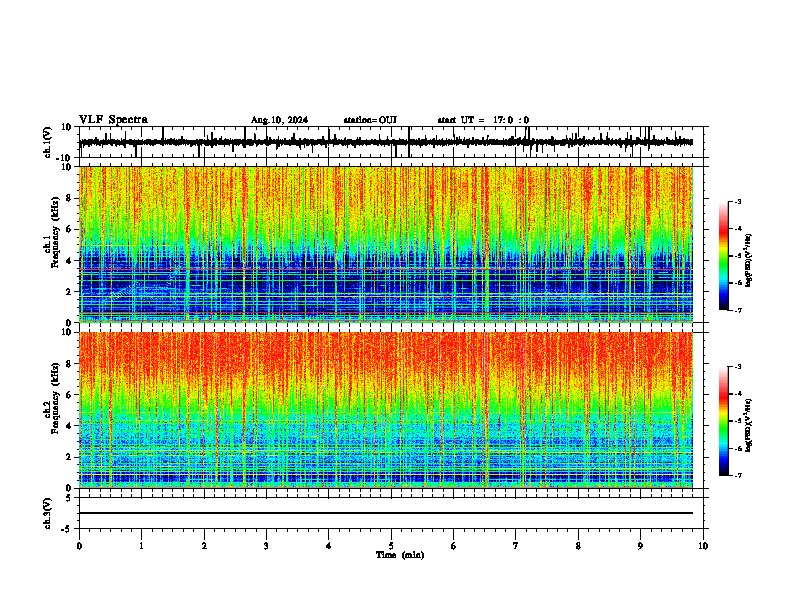Click time axis tick label "9"
This screenshot has width=792, height=612.
[640, 545]
